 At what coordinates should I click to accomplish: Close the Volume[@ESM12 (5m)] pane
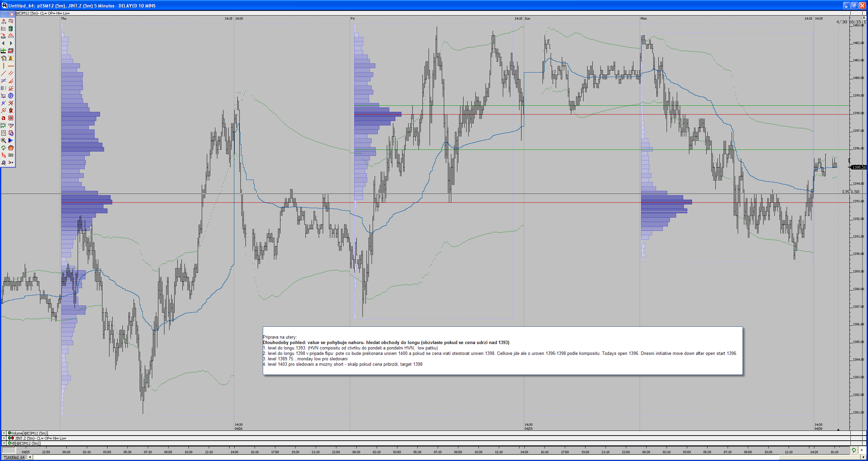[x=4, y=433]
